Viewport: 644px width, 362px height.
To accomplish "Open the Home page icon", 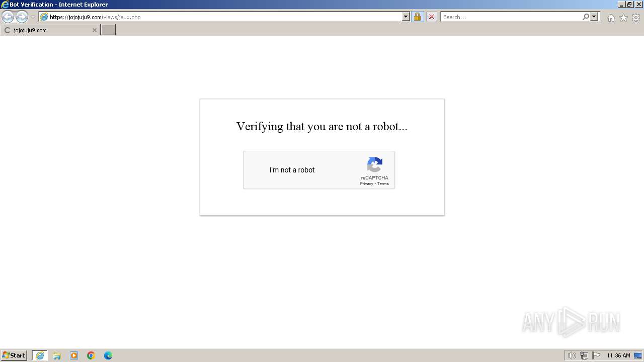I will coord(611,18).
